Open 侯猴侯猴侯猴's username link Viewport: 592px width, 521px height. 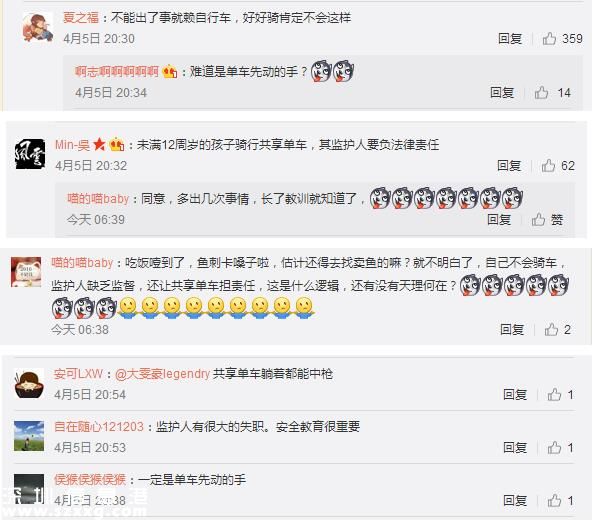[90, 479]
